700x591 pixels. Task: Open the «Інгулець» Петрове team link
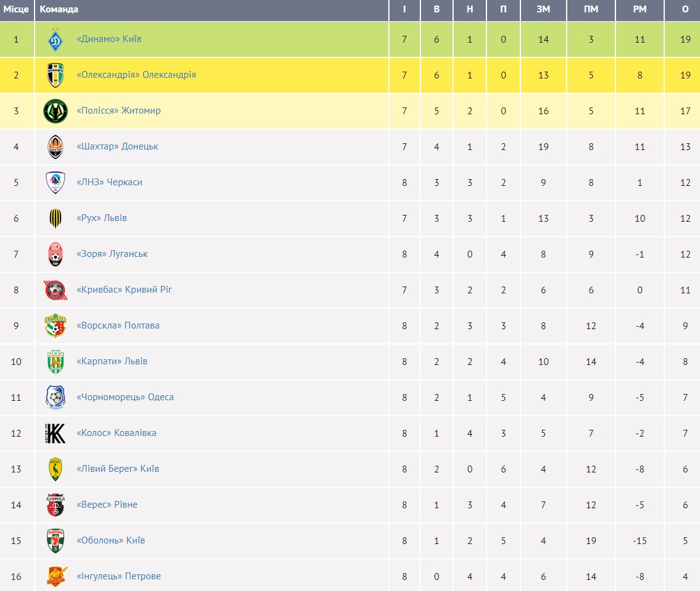tap(119, 577)
